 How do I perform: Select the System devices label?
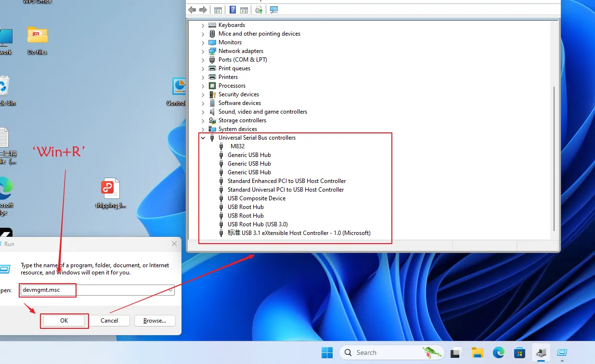238,129
